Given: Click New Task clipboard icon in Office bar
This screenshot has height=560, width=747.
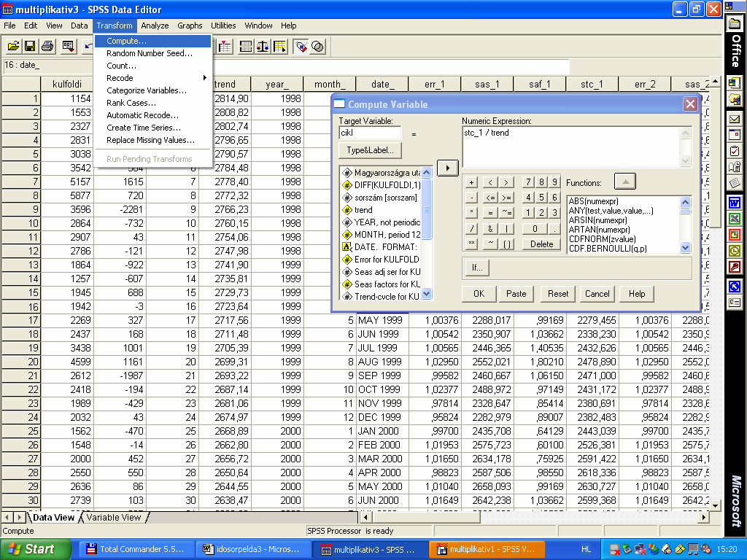Looking at the screenshot, I should [x=735, y=151].
